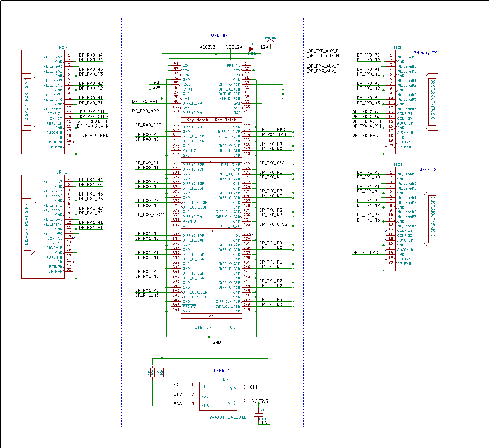This screenshot has height=448, width=489.
Task: Click the U7 EEPROM chip body
Action: 218,396
